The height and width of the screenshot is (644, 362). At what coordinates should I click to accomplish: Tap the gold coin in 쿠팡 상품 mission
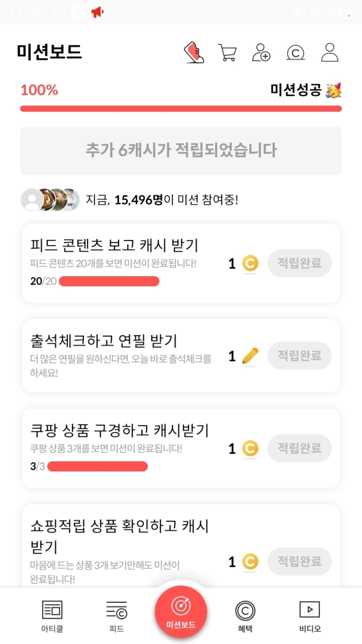tap(250, 449)
